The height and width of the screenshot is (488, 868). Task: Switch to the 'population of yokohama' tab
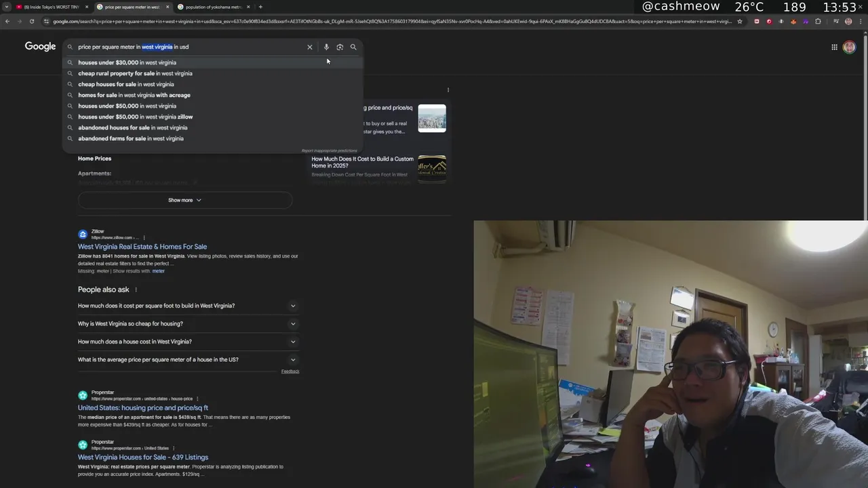pyautogui.click(x=213, y=7)
